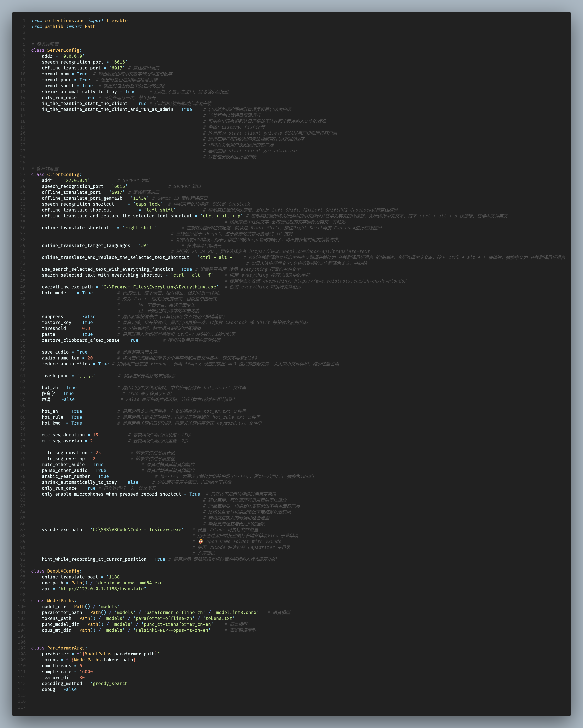Select the feature_dim value 80
The image size is (583, 728).
pyautogui.click(x=82, y=678)
